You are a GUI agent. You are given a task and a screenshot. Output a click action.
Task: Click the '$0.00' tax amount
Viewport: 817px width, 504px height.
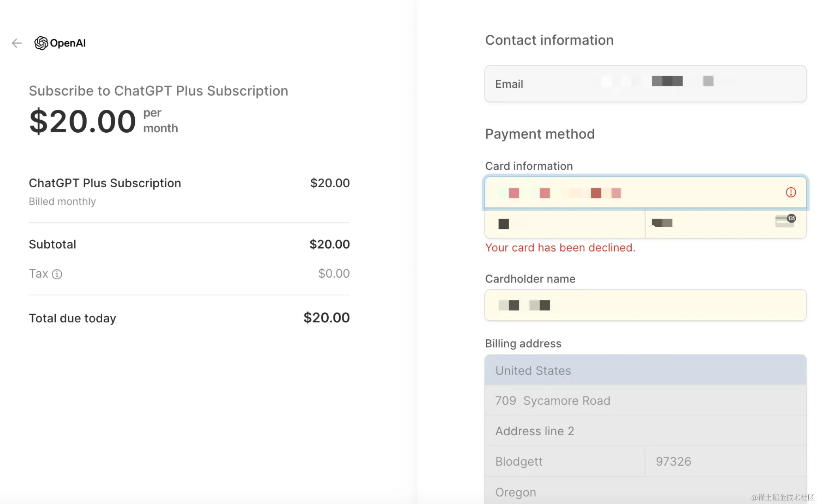(x=334, y=273)
